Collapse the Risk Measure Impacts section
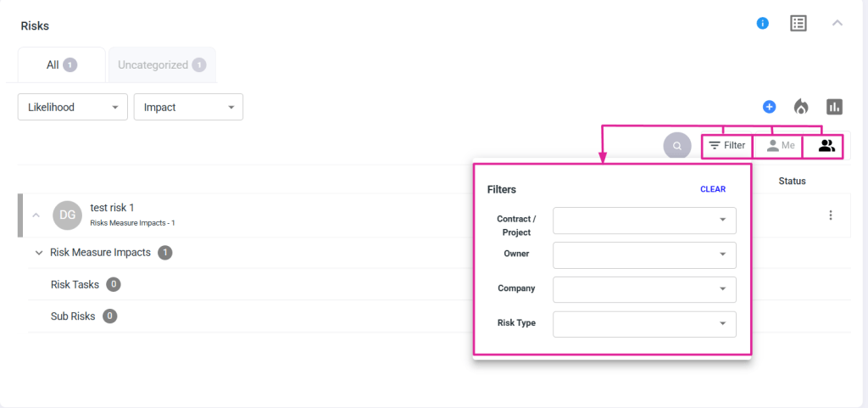Screen dimensions: 868x408 39,253
